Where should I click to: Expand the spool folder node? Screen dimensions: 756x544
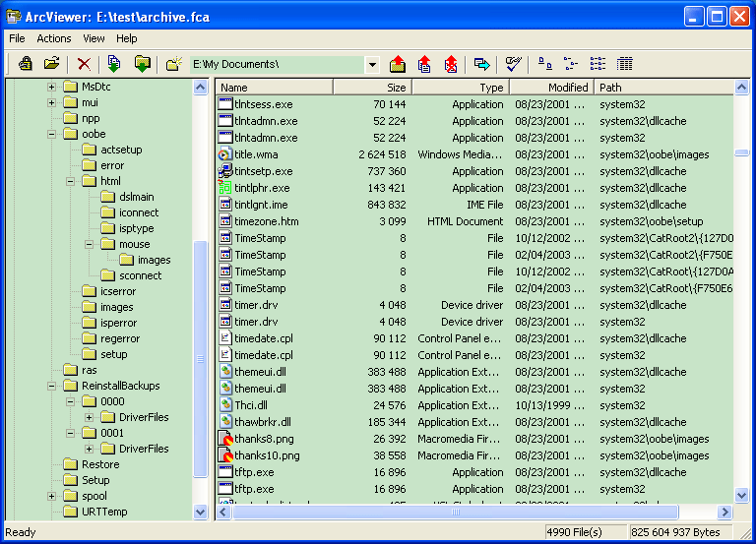click(x=51, y=497)
